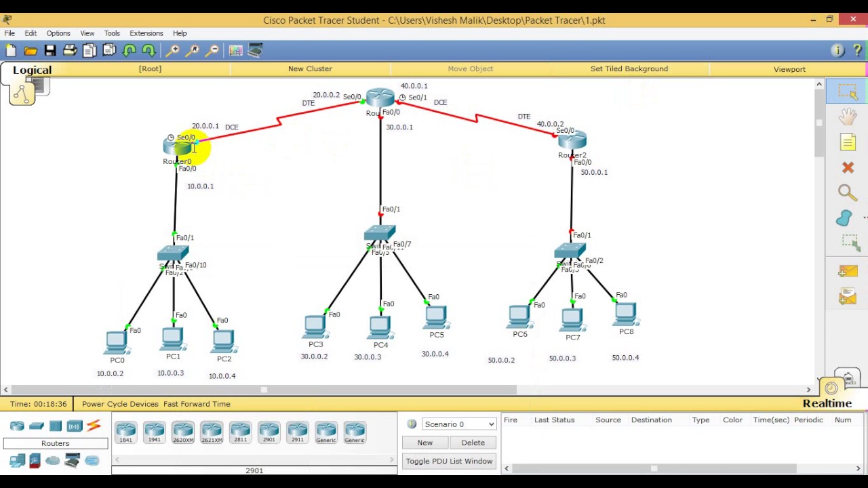This screenshot has height=488, width=868.
Task: Select the Routers device category icon
Action: 17,426
